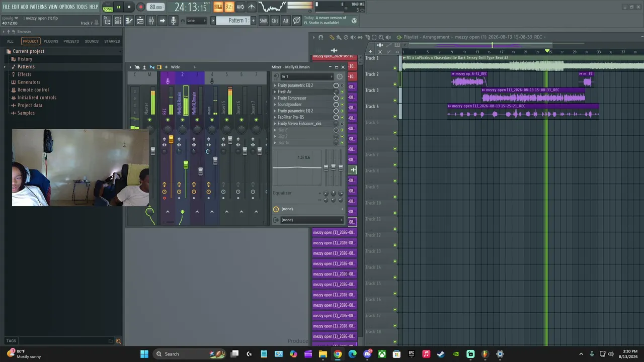Image resolution: width=644 pixels, height=362 pixels.
Task: Open the EDIT menu
Action: [16, 7]
